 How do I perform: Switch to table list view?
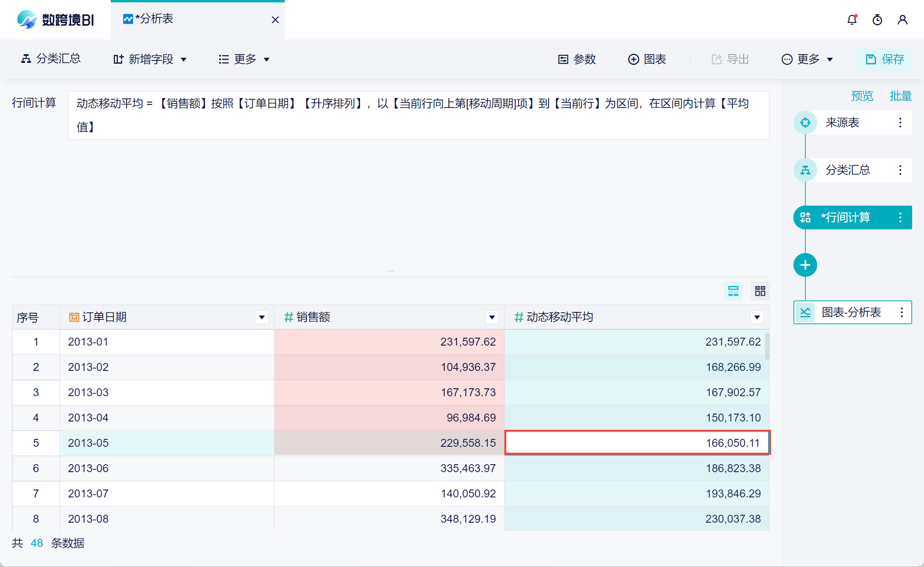733,291
